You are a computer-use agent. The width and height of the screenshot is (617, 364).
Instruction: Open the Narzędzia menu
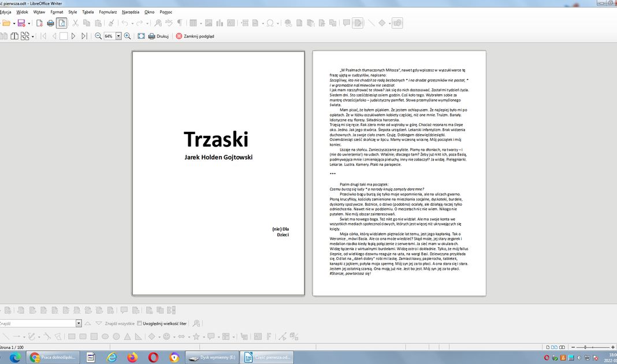tap(130, 12)
